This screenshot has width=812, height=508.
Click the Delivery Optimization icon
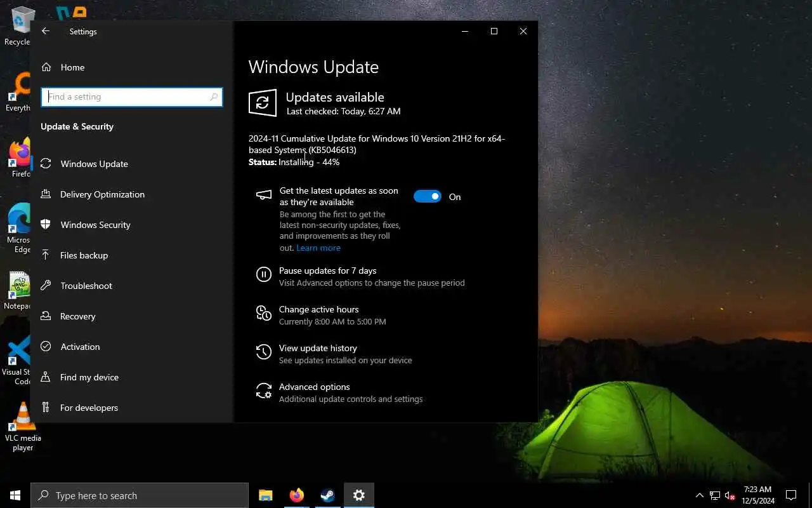point(46,194)
